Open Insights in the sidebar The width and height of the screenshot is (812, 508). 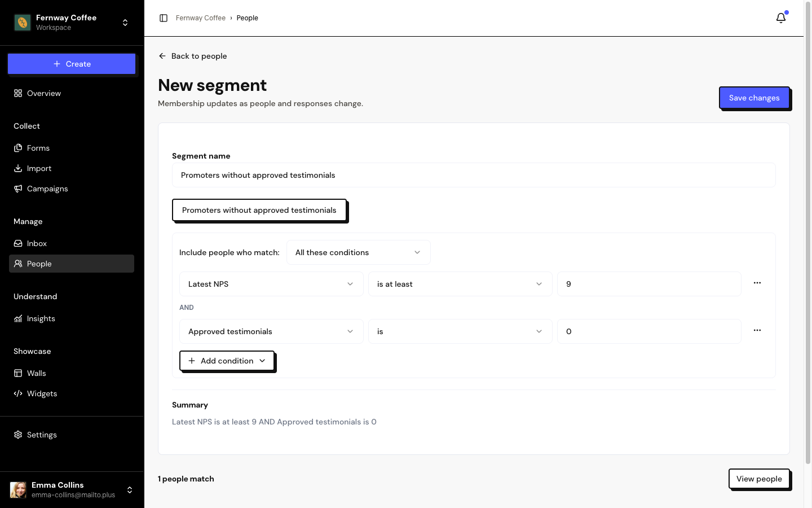coord(72,318)
